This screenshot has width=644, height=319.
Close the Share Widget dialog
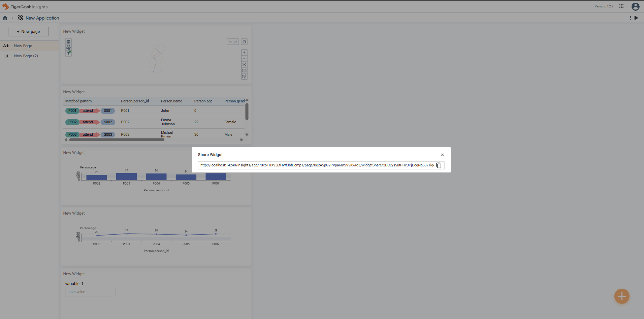(442, 155)
